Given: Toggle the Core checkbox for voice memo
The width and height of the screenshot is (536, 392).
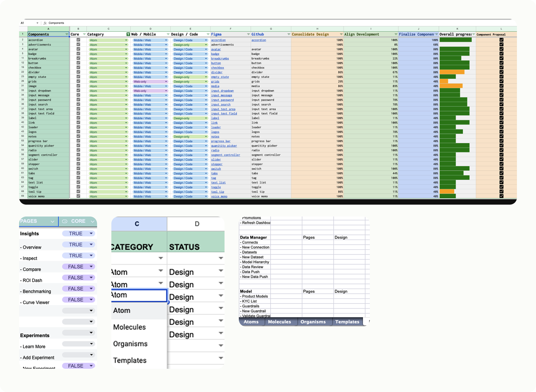Looking at the screenshot, I should click(x=78, y=196).
